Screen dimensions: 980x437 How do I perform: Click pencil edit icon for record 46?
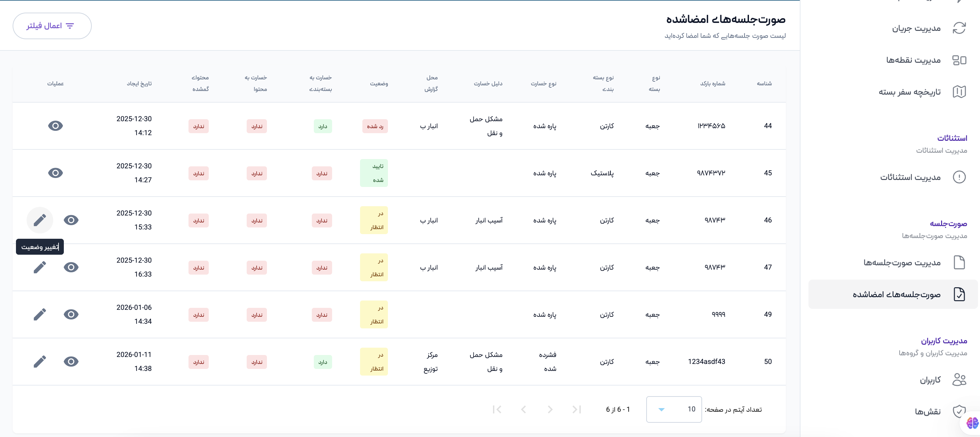40,220
